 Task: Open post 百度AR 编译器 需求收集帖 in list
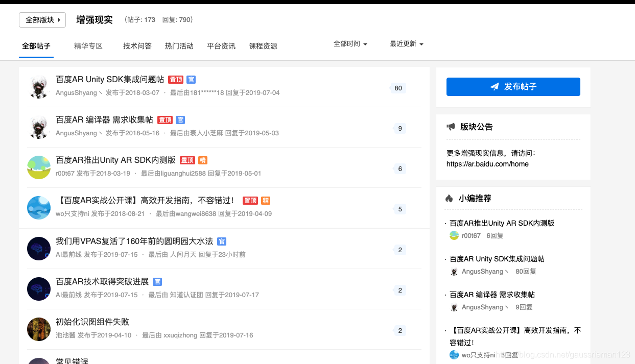tap(104, 120)
